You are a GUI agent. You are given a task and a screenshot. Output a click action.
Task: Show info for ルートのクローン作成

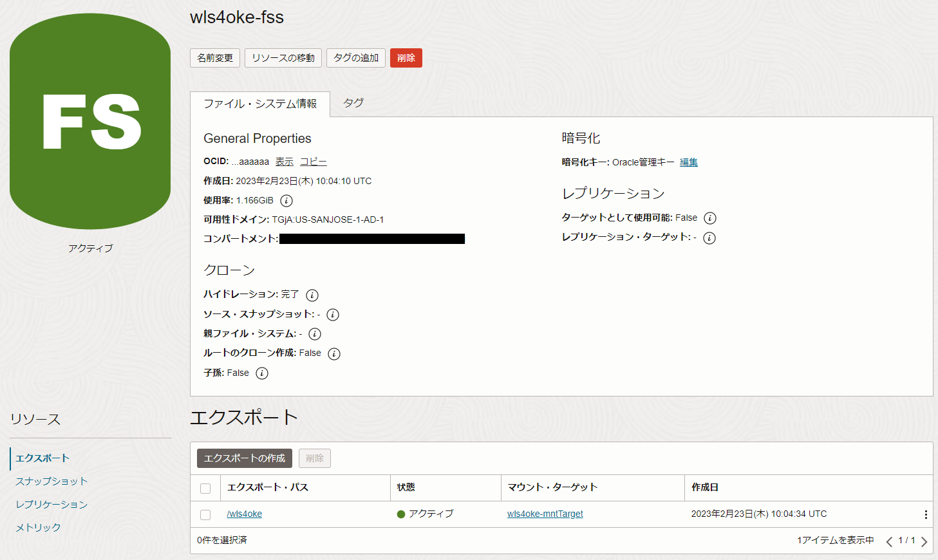click(x=334, y=354)
